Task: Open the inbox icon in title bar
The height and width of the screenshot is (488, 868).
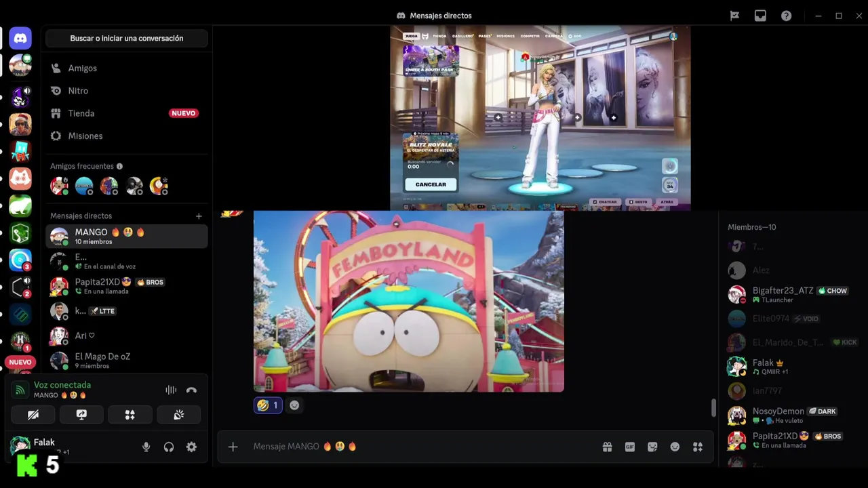Action: (x=760, y=16)
